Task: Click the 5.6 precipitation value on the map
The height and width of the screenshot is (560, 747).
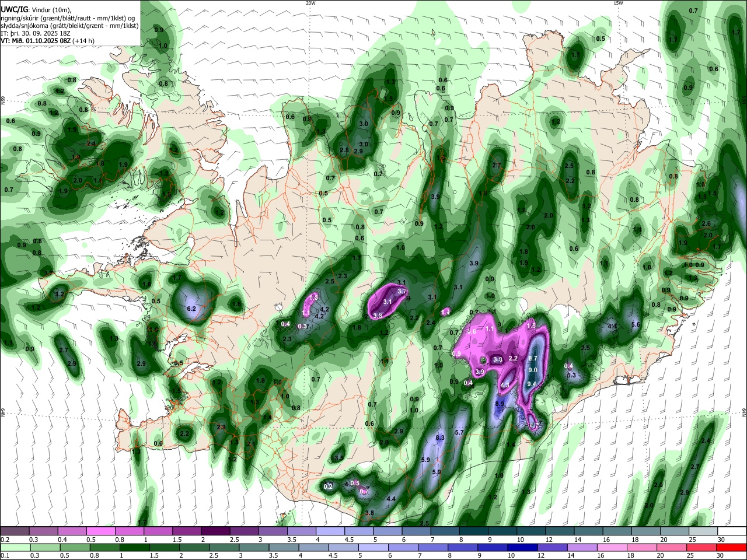Action: 636,324
